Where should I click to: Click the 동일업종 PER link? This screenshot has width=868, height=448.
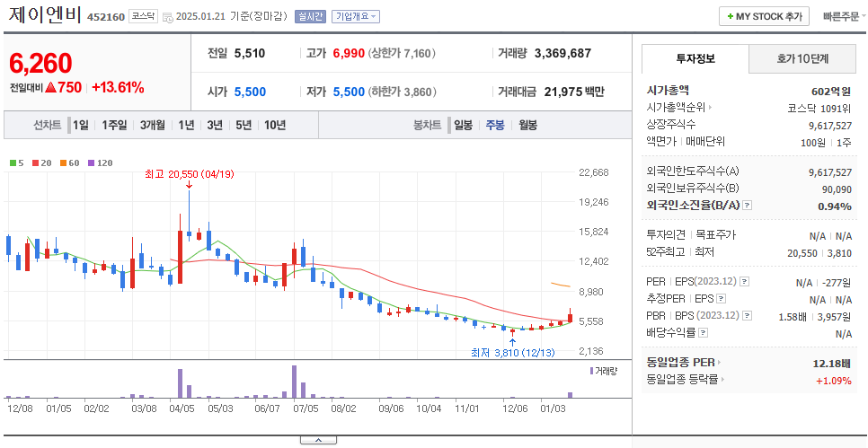click(680, 363)
